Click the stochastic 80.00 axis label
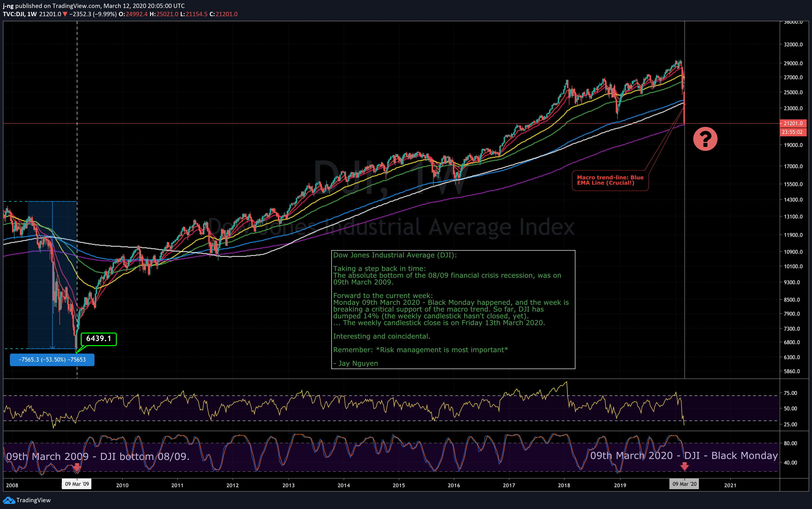The image size is (812, 509). point(790,443)
